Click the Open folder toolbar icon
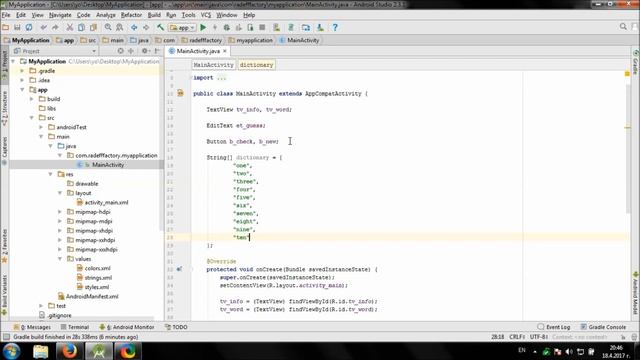640x360 pixels. coord(6,27)
